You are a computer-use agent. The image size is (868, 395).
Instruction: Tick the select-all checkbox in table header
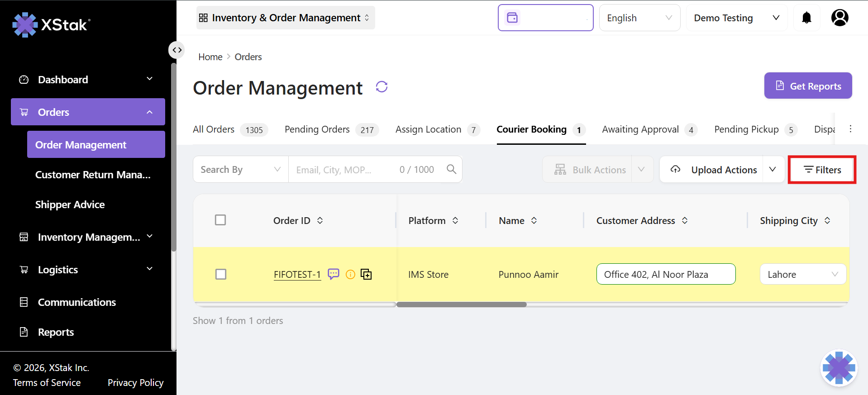pyautogui.click(x=220, y=220)
